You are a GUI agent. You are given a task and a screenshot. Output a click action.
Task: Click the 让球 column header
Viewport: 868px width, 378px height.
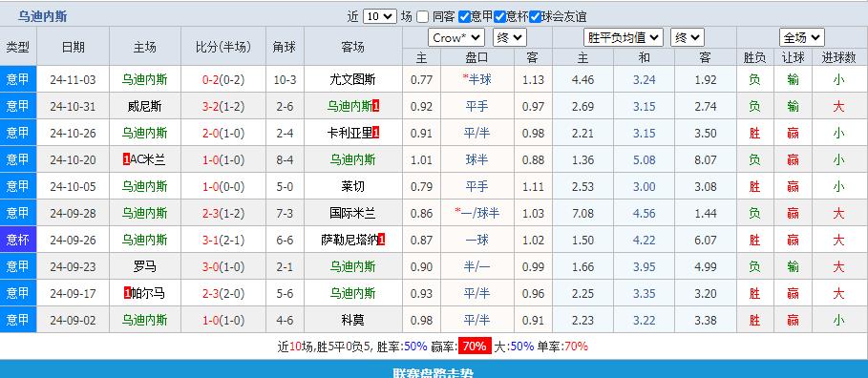point(793,56)
